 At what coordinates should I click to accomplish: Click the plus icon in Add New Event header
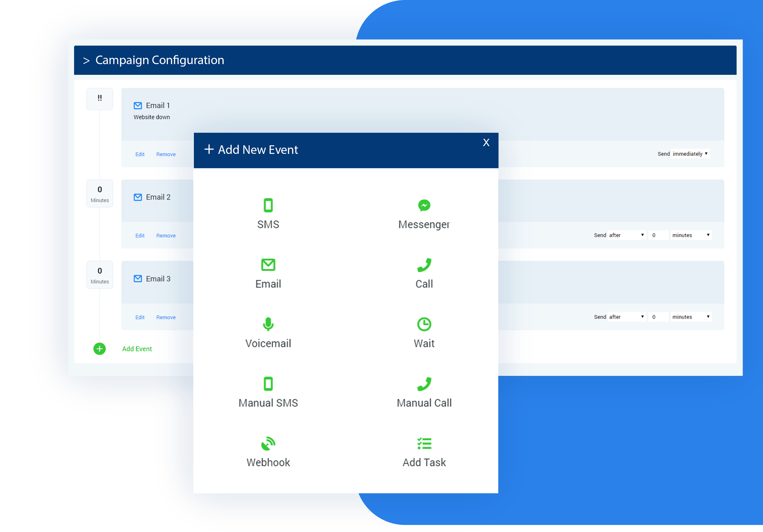(209, 149)
